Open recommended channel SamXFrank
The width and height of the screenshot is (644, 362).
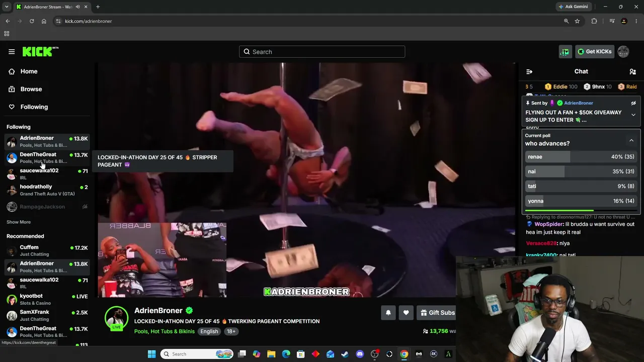(47, 315)
